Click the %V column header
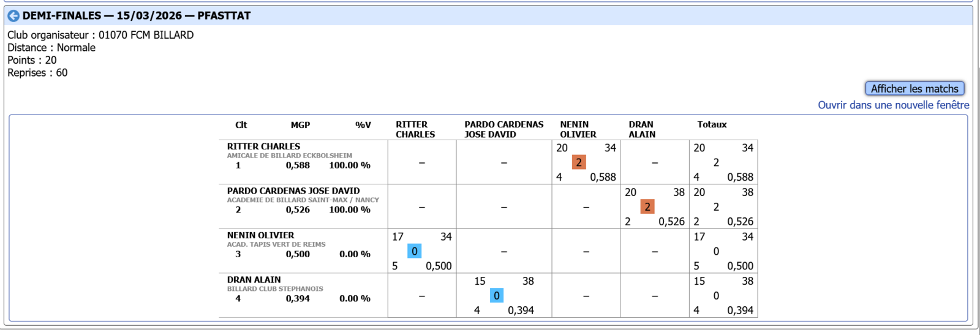980x335 pixels. tap(363, 125)
